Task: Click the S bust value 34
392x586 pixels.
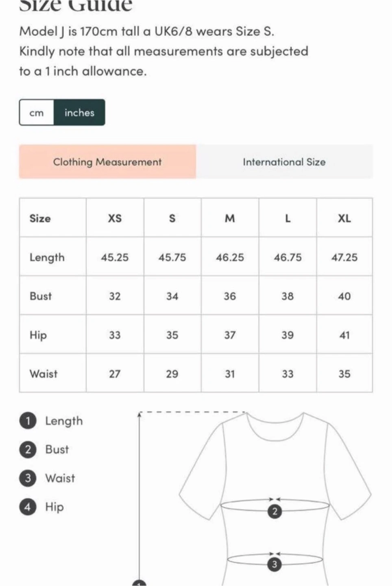Action: pyautogui.click(x=172, y=296)
